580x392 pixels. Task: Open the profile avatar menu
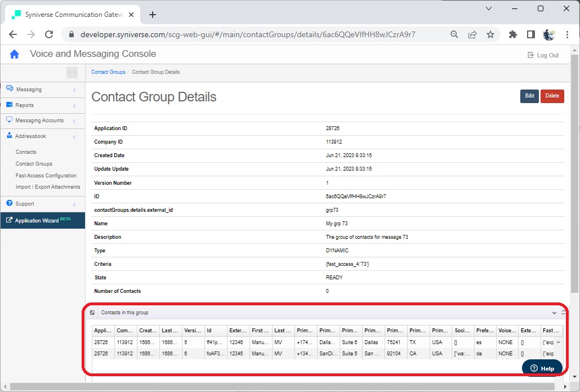pos(548,34)
